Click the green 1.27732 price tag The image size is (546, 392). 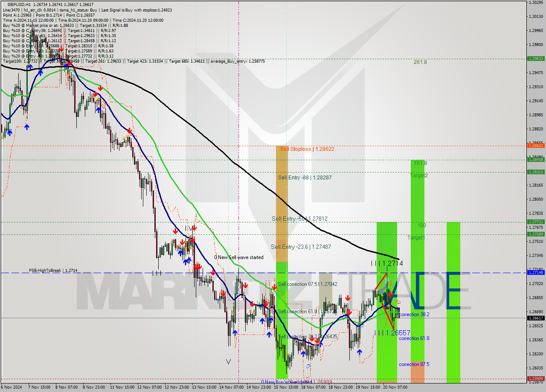click(x=535, y=222)
